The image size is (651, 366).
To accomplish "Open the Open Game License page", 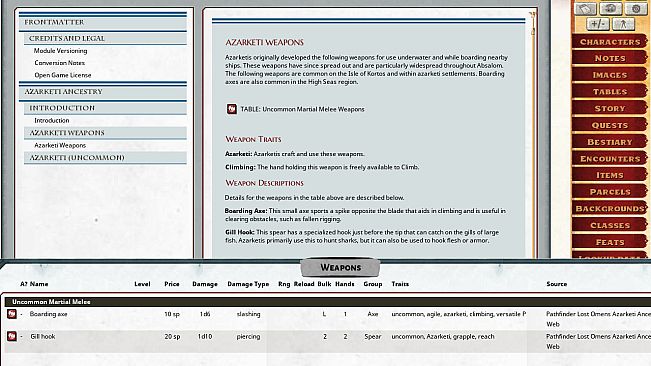I will pos(63,75).
